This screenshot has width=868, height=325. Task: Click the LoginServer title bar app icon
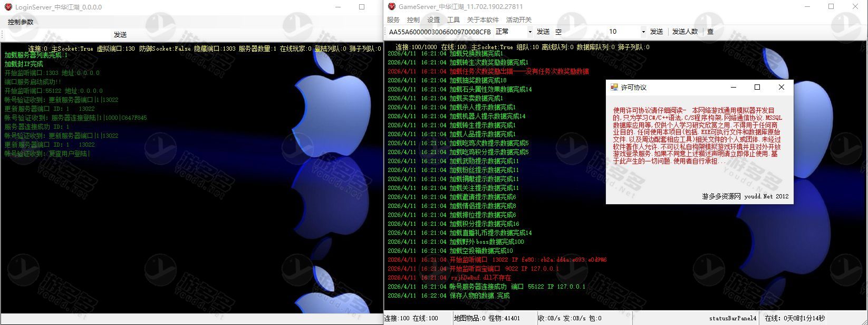(x=8, y=7)
